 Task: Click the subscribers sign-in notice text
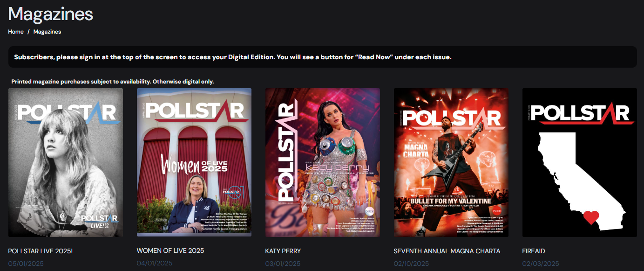tap(233, 57)
